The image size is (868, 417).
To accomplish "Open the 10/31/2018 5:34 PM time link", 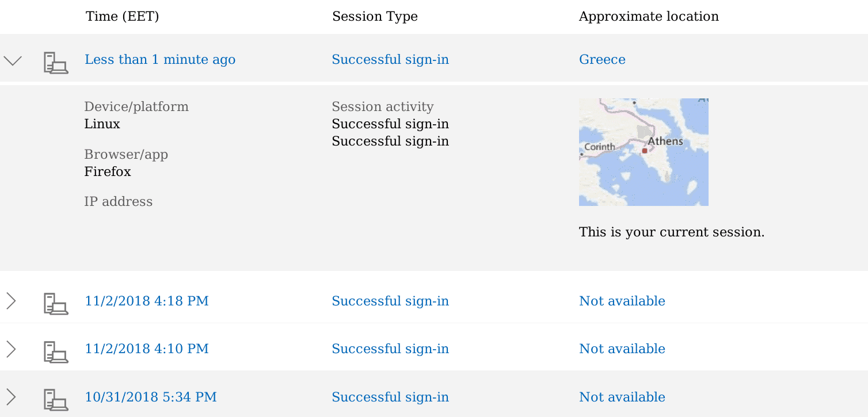I will click(x=151, y=397).
